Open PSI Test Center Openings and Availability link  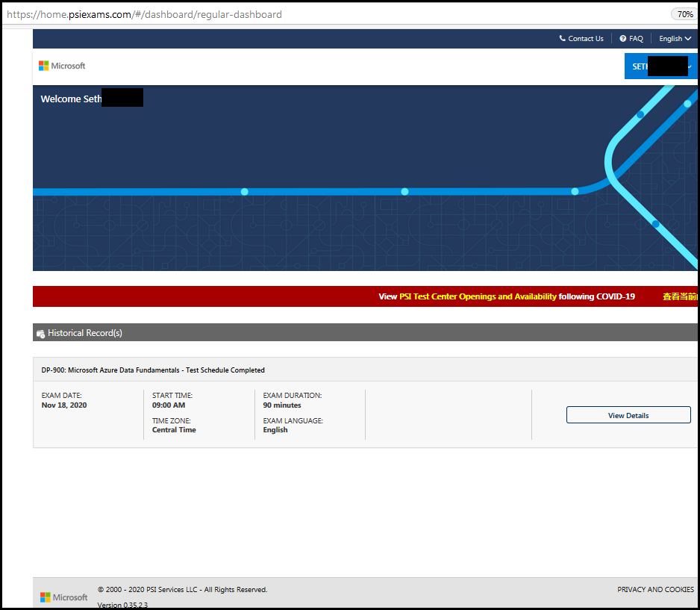(x=478, y=296)
